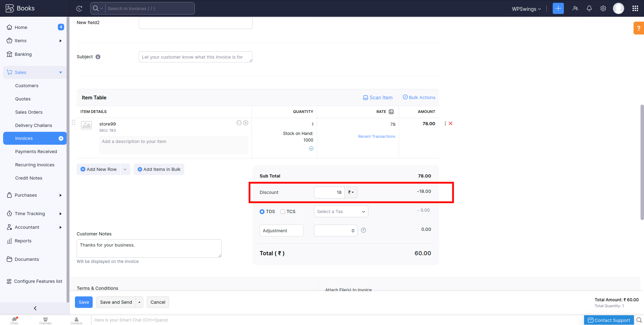The height and width of the screenshot is (325, 644).
Task: Click the rate settings icon in table header
Action: tap(391, 112)
